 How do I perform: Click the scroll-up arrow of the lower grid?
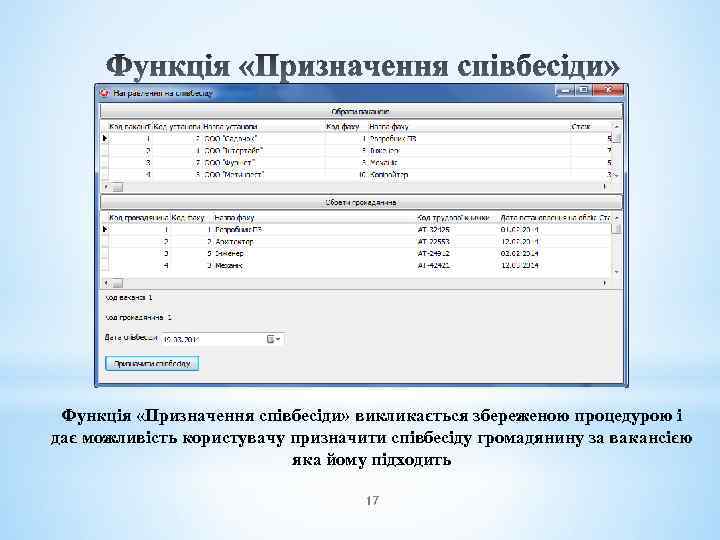617,217
